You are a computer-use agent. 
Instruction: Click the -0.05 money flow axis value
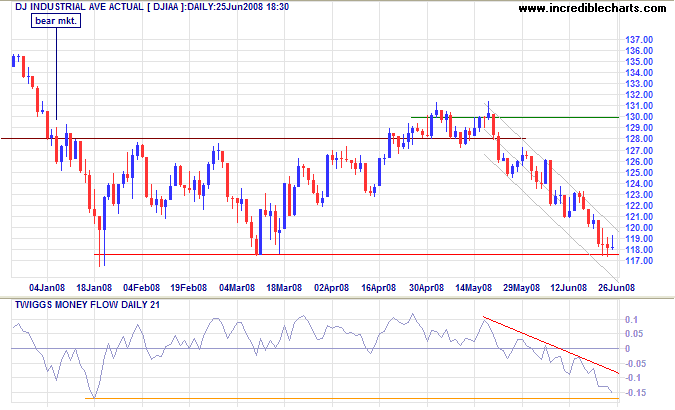click(635, 364)
